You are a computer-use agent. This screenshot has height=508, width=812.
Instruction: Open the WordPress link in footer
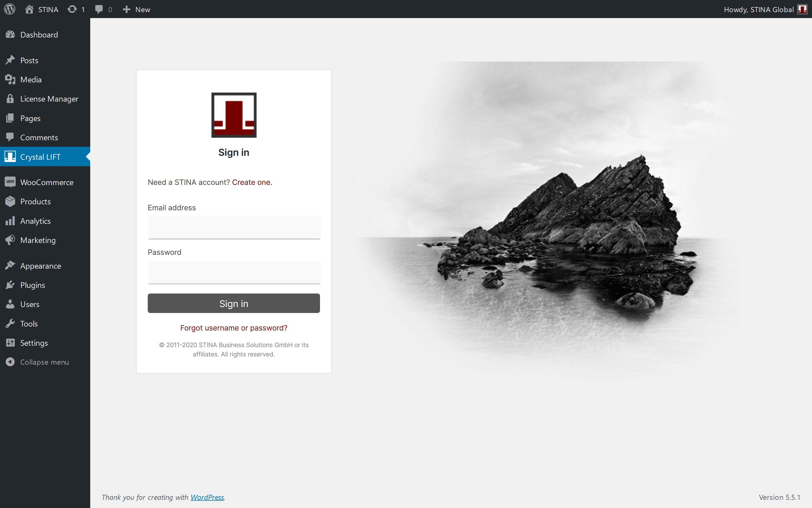[207, 497]
